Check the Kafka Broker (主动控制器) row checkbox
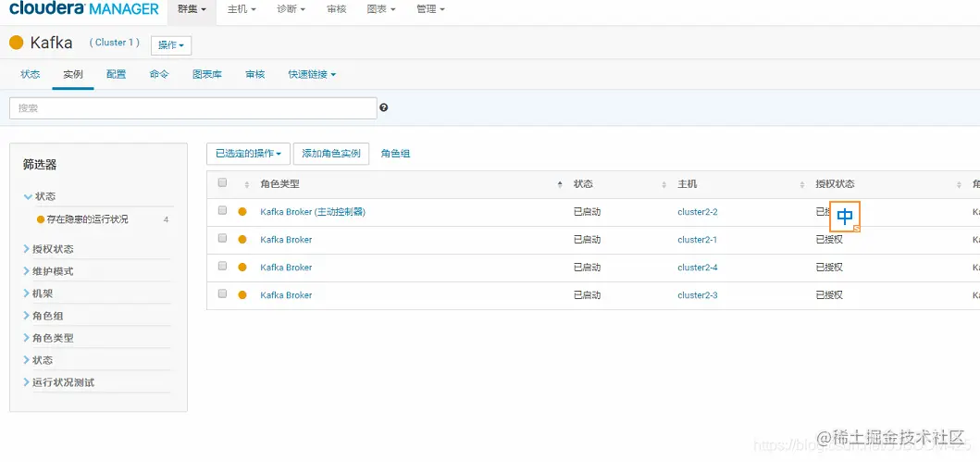This screenshot has height=462, width=980. pos(222,211)
